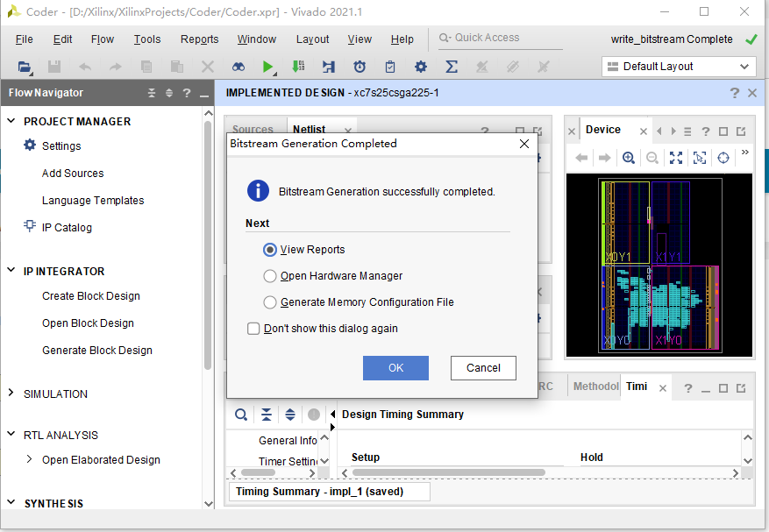Close the Device tab
This screenshot has width=769, height=532.
(644, 131)
